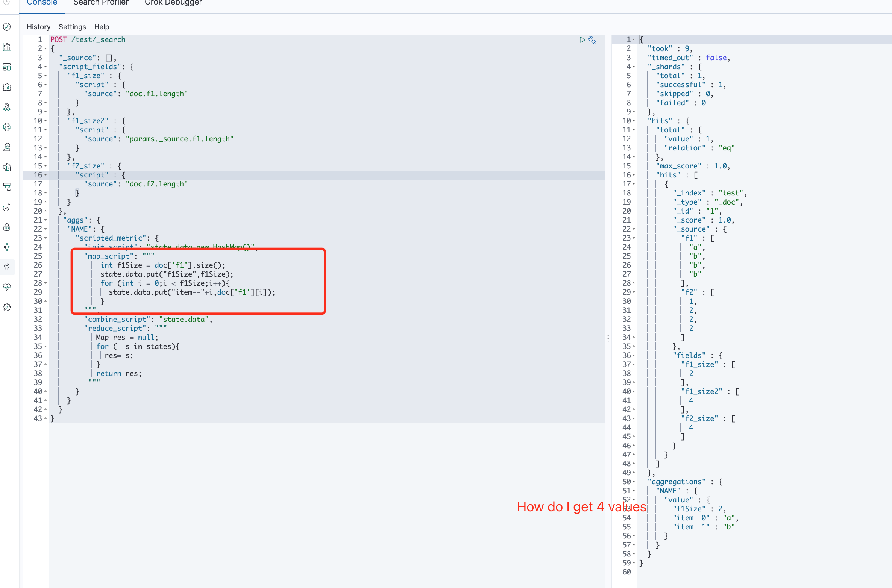Open Discover using the compass sidebar icon
Screen dimensions: 892x588
7,27
